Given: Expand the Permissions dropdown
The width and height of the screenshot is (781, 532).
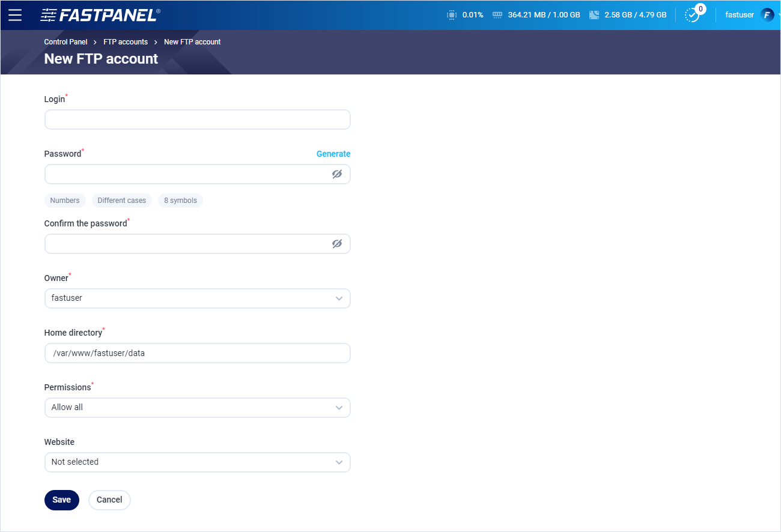Looking at the screenshot, I should click(197, 408).
